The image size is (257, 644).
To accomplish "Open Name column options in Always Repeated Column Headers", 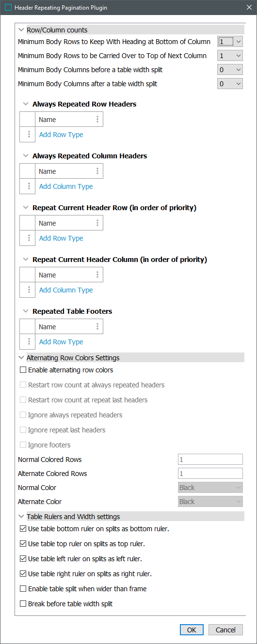I will pos(97,171).
